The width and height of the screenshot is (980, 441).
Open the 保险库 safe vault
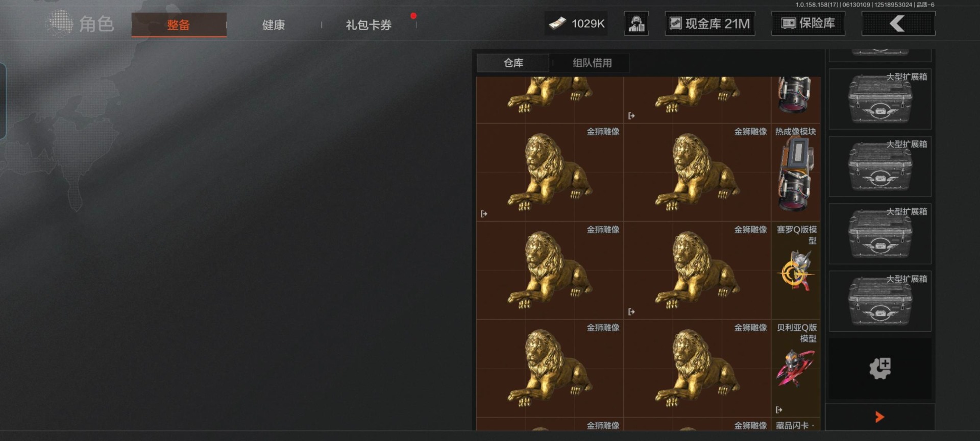[808, 23]
